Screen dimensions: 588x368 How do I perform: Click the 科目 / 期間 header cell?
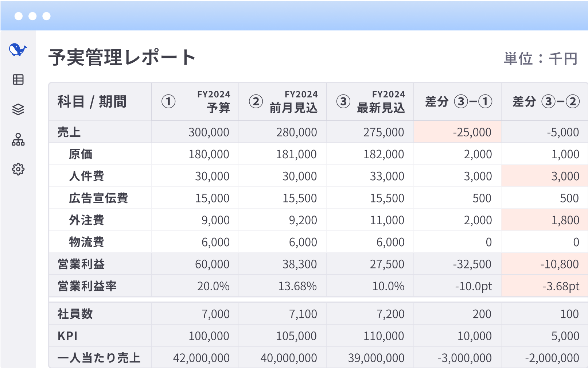click(x=92, y=102)
